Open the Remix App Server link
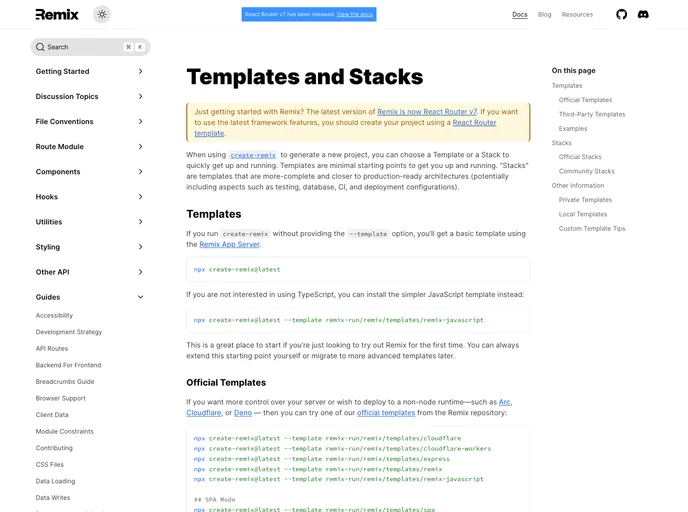The width and height of the screenshot is (688, 512). (x=229, y=244)
